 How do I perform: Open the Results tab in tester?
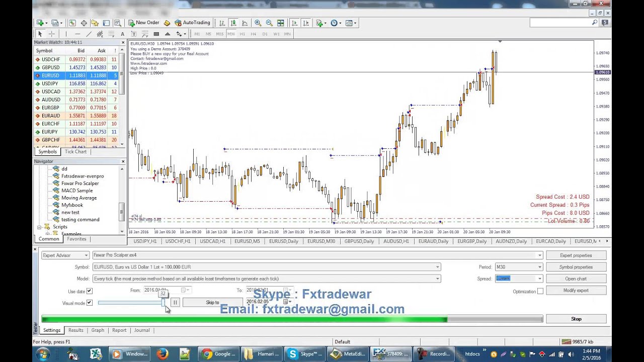coord(75,330)
